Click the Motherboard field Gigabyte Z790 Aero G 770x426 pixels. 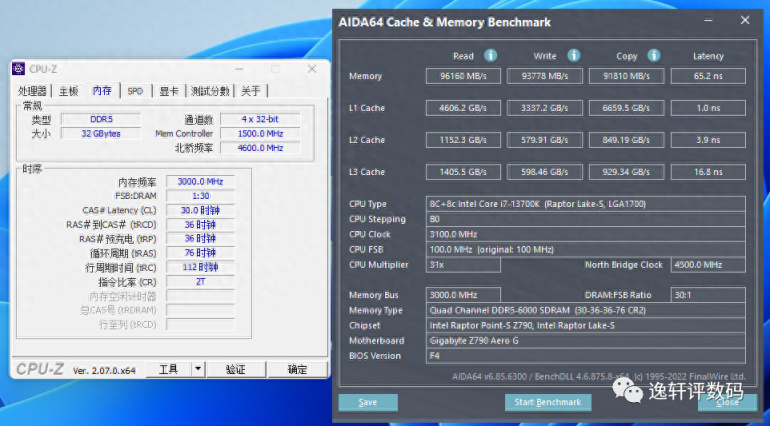585,341
